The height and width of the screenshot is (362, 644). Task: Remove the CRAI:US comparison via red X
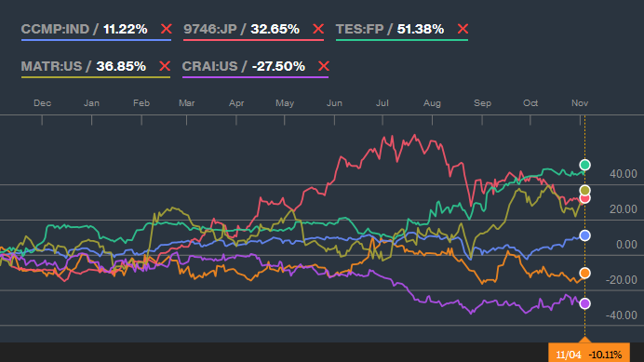coord(323,66)
